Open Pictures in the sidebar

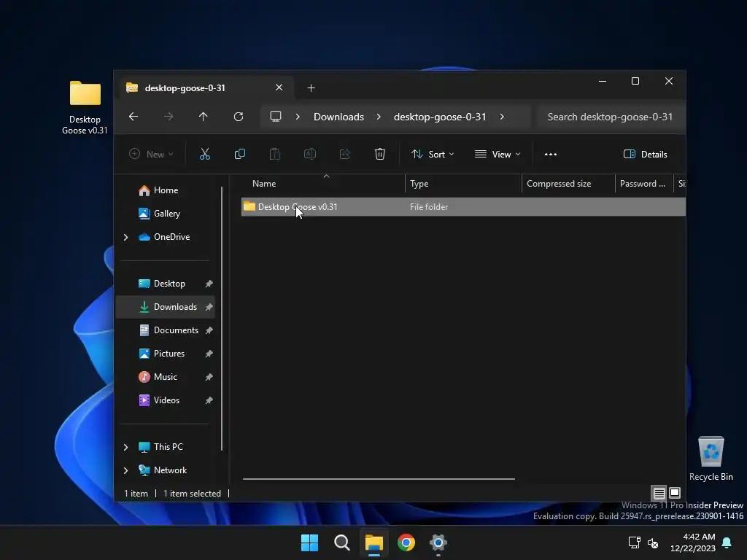(x=166, y=354)
